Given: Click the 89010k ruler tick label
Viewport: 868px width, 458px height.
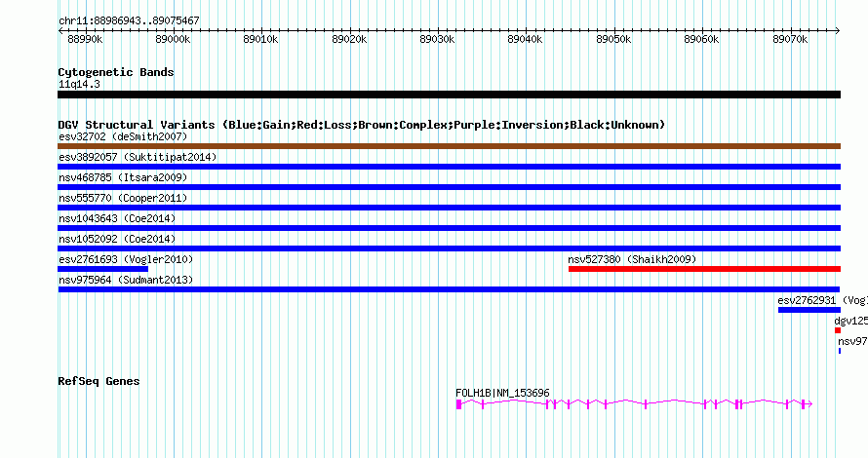Looking at the screenshot, I should point(260,39).
